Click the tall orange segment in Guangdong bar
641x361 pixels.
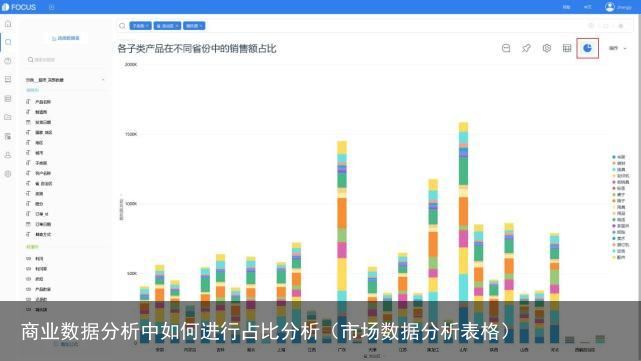pyautogui.click(x=342, y=213)
